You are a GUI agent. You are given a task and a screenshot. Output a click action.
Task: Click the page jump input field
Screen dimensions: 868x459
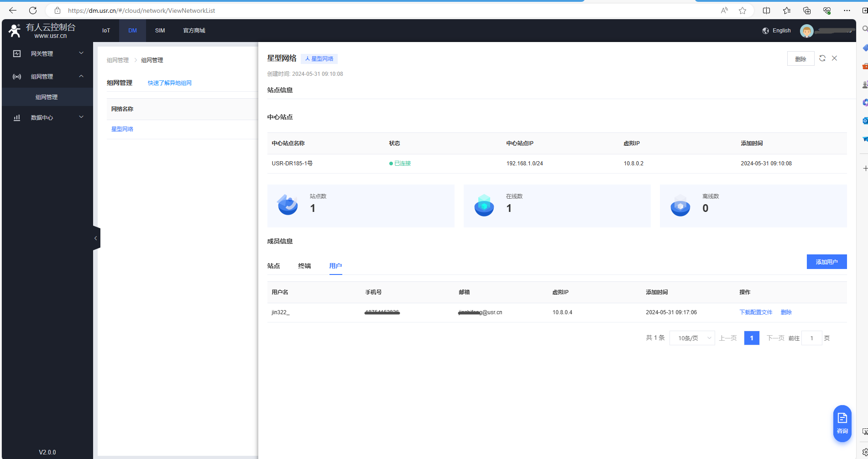click(x=811, y=338)
